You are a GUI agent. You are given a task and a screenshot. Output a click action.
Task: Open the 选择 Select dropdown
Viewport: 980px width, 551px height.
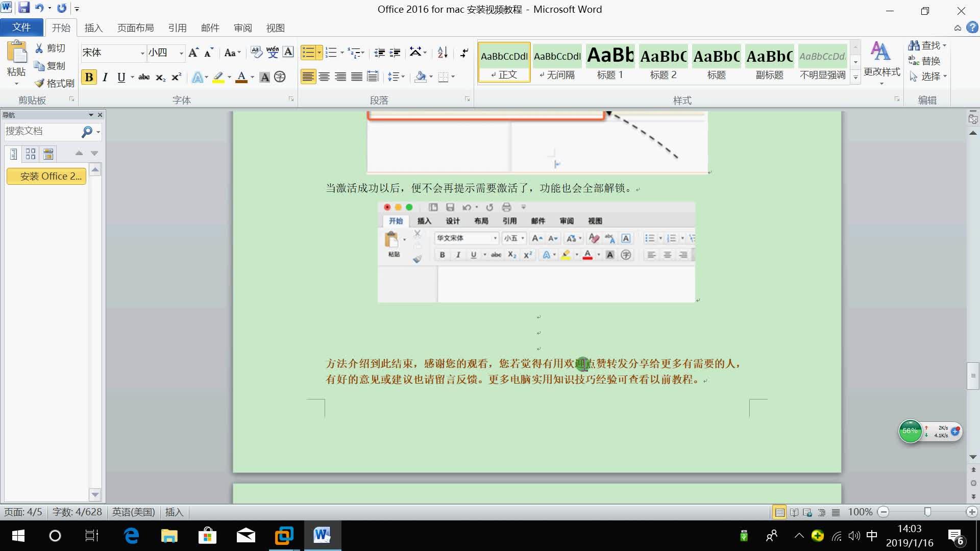pyautogui.click(x=928, y=77)
